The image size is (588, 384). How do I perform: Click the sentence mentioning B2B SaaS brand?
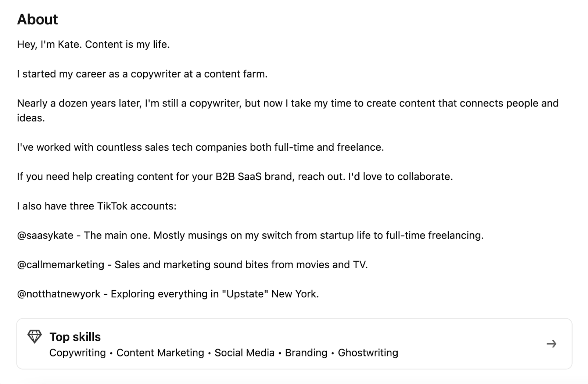tap(235, 176)
